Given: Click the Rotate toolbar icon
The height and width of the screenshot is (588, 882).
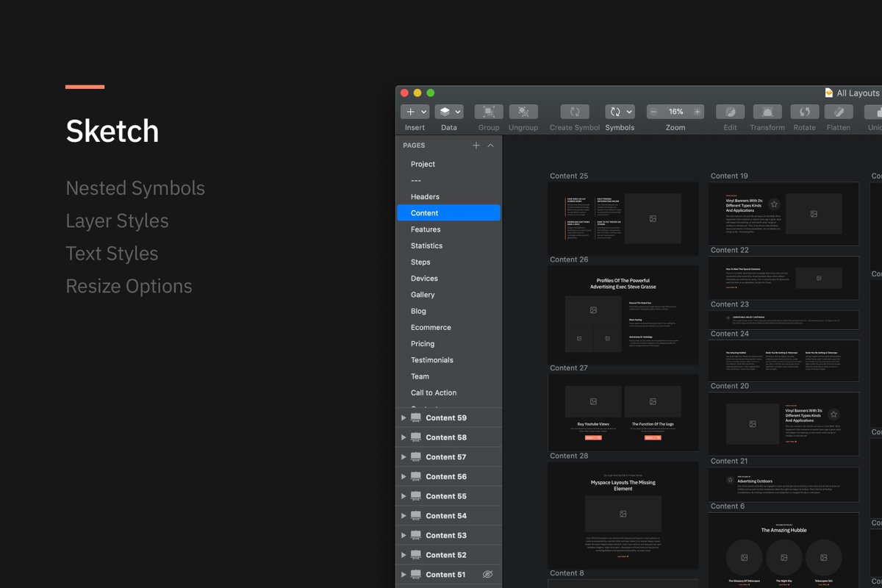Looking at the screenshot, I should coord(805,112).
